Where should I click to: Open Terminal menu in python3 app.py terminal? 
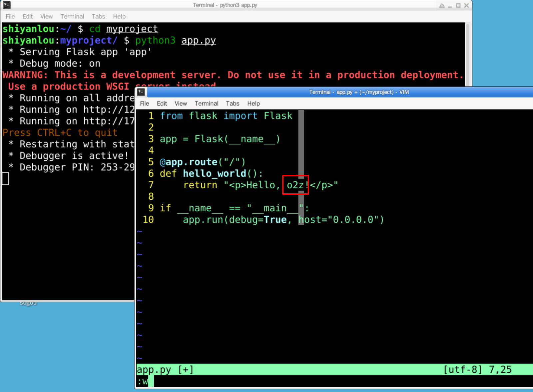pos(72,16)
